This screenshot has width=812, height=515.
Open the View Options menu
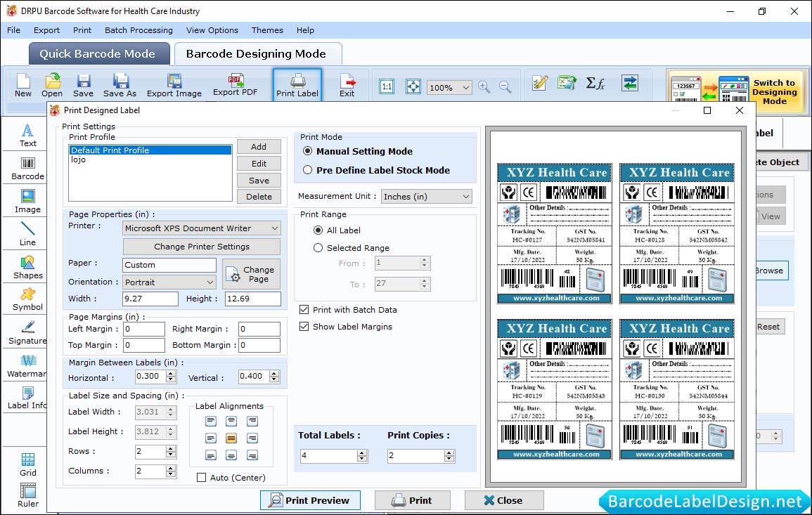[212, 30]
